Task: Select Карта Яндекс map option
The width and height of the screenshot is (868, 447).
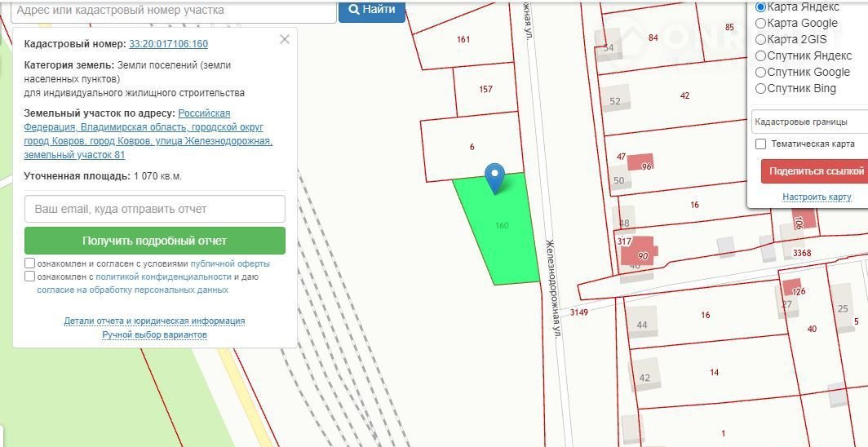Action: (761, 7)
